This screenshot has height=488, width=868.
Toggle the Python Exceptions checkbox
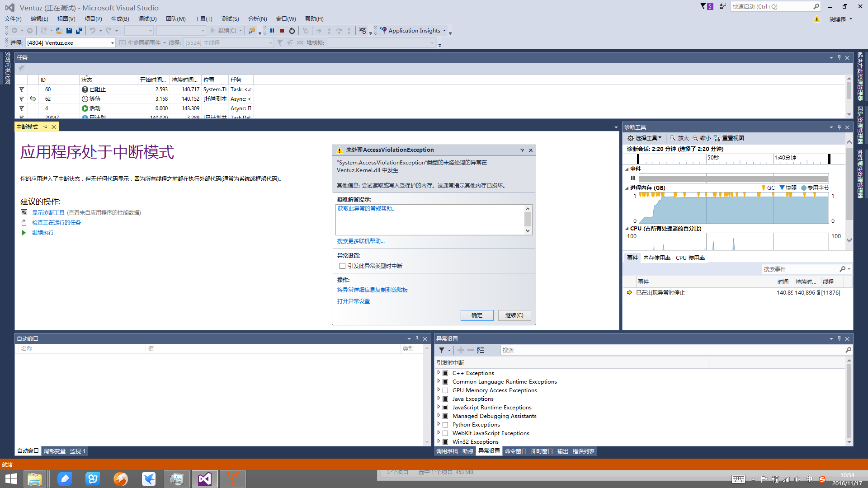(x=445, y=425)
